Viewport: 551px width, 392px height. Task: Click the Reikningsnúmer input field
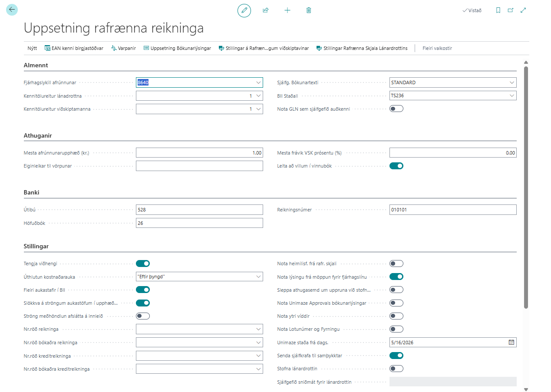(x=453, y=210)
